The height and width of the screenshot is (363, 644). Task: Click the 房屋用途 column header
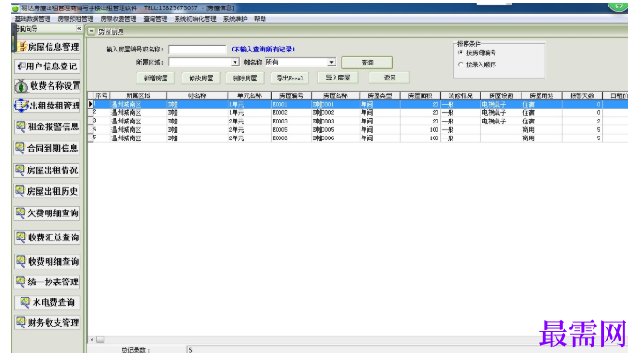541,95
